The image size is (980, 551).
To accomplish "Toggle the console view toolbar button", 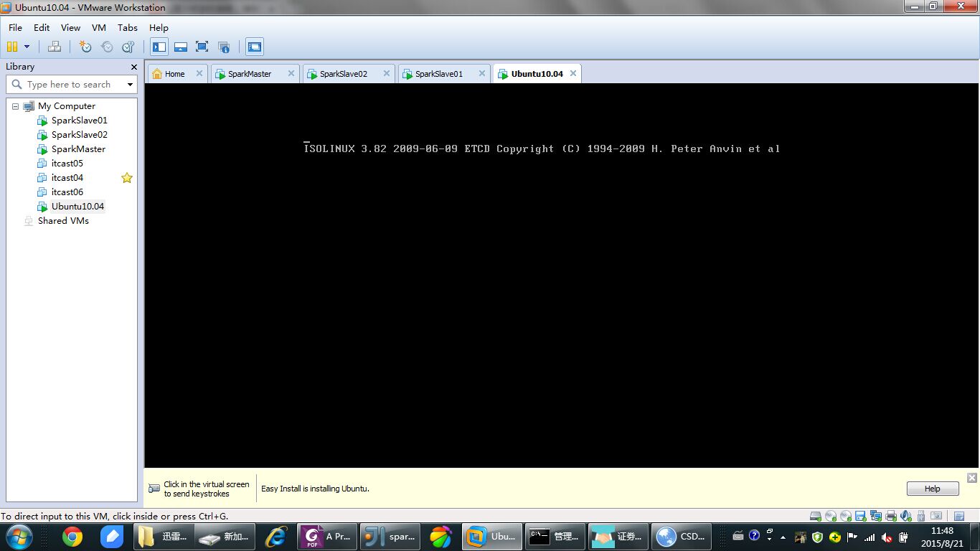I will pyautogui.click(x=255, y=47).
